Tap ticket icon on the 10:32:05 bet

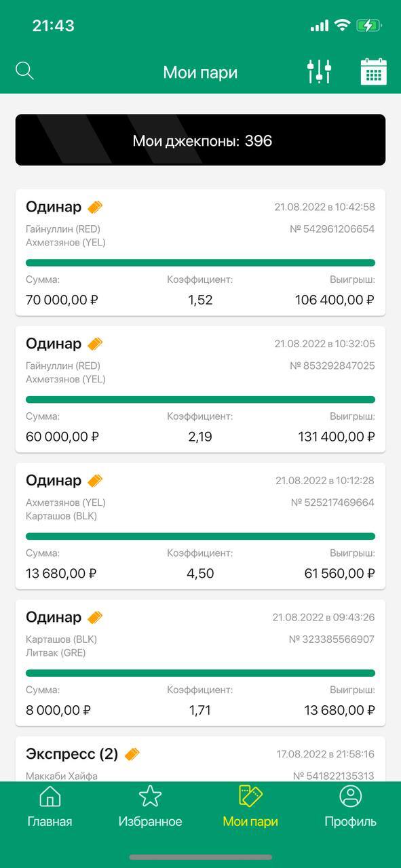tap(95, 344)
